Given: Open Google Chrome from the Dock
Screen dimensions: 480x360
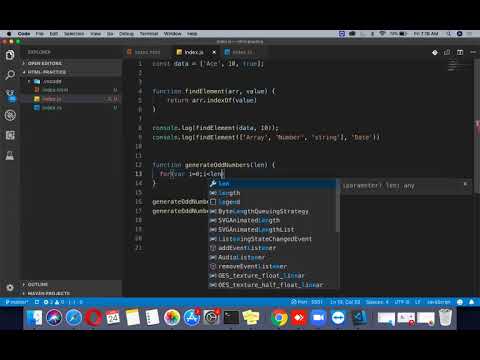Looking at the screenshot, I should (x=279, y=317).
